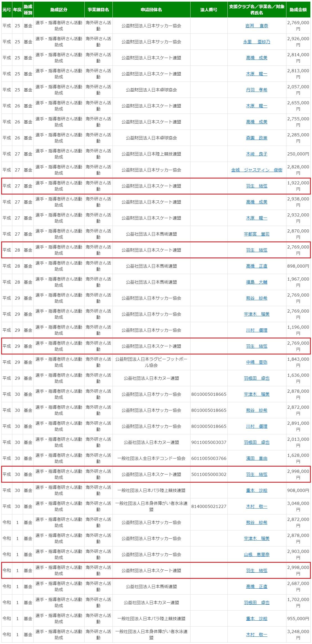Click 羽根田 卓也 link in 2,013,000円 row
Image resolution: width=312 pixels, height=644 pixels.
(x=257, y=442)
